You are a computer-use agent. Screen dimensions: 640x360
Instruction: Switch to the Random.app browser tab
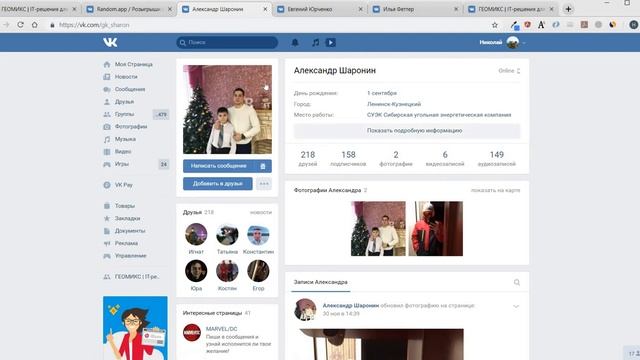129,9
